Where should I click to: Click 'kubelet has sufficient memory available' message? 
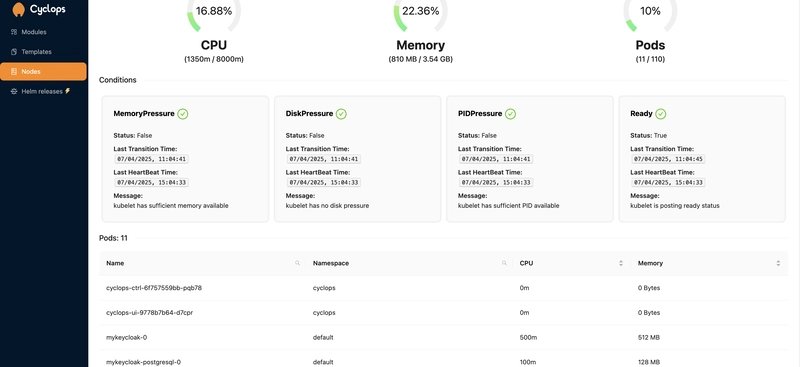(171, 206)
